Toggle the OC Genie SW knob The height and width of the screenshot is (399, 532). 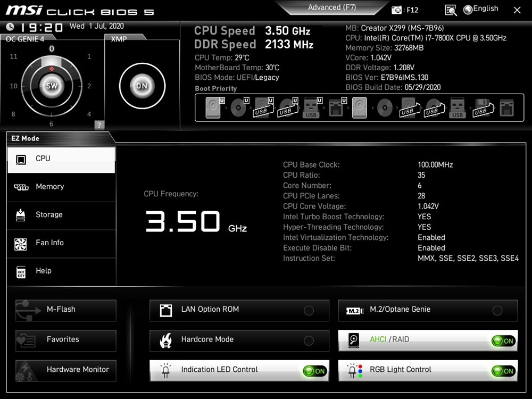[x=52, y=86]
